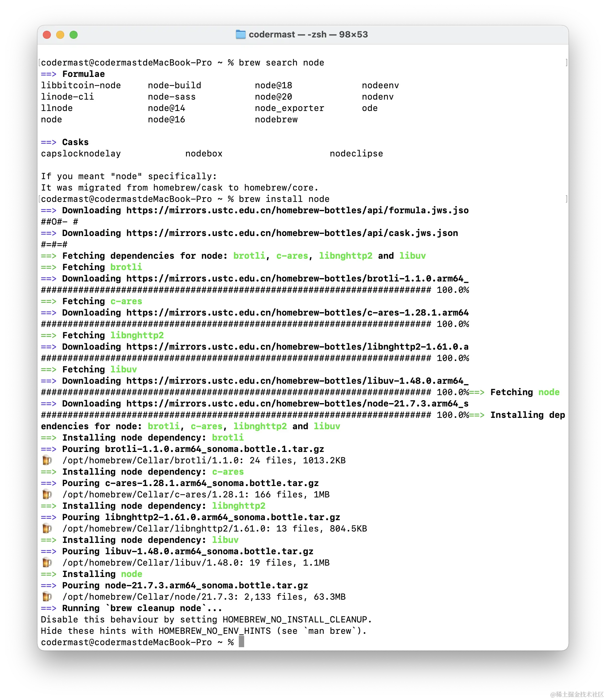The width and height of the screenshot is (606, 700).
Task: Click 'capslocknodelay' cask name
Action: 81,154
